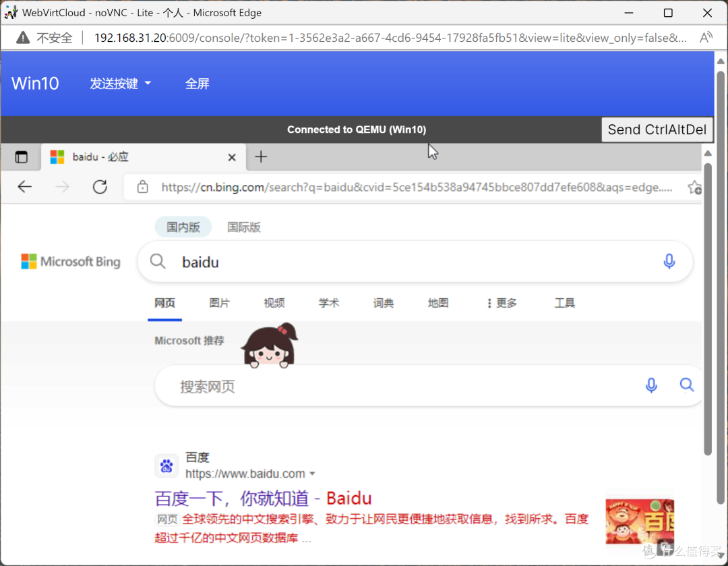728x566 pixels.
Task: Select the 地图 results tab
Action: [438, 303]
